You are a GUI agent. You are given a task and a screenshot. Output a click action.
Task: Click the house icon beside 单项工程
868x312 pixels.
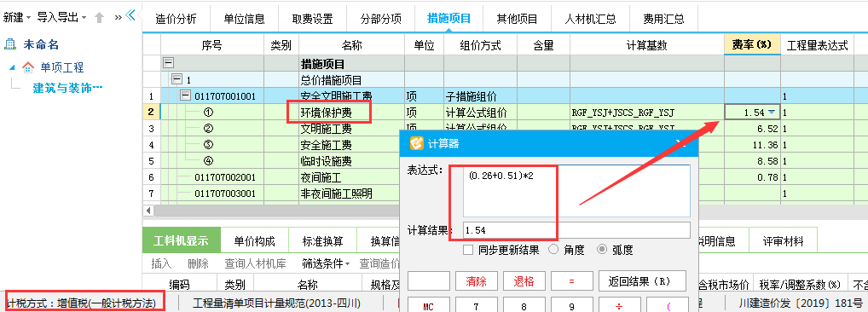pos(28,67)
